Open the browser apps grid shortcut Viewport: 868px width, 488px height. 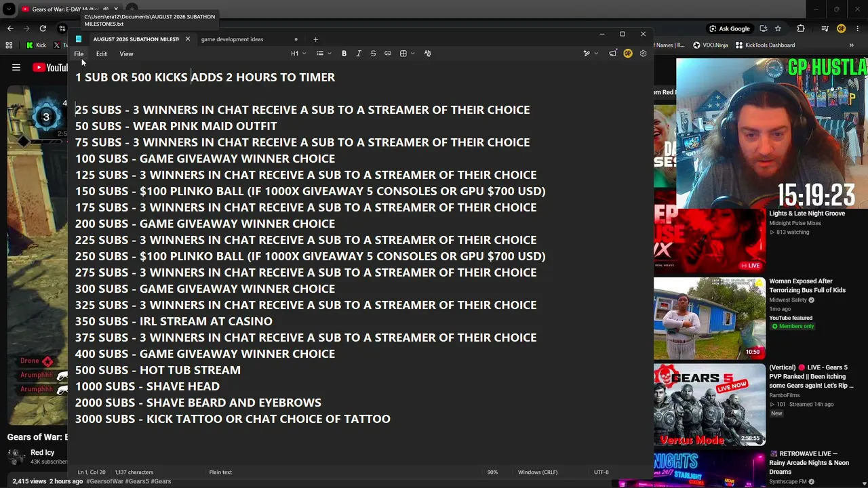(9, 45)
